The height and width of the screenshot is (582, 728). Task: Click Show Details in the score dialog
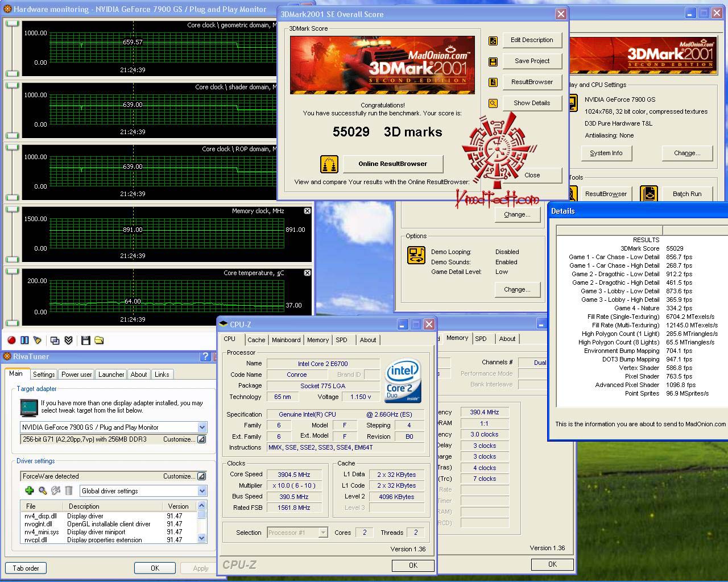point(532,103)
